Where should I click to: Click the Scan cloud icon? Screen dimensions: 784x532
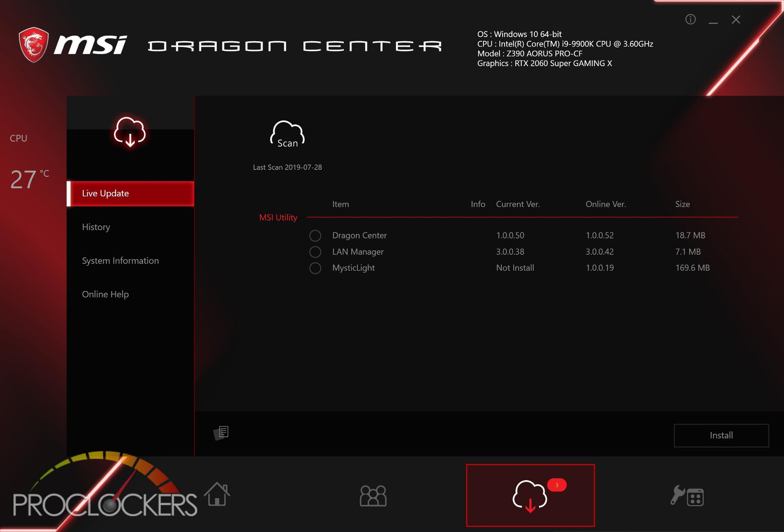(287, 134)
